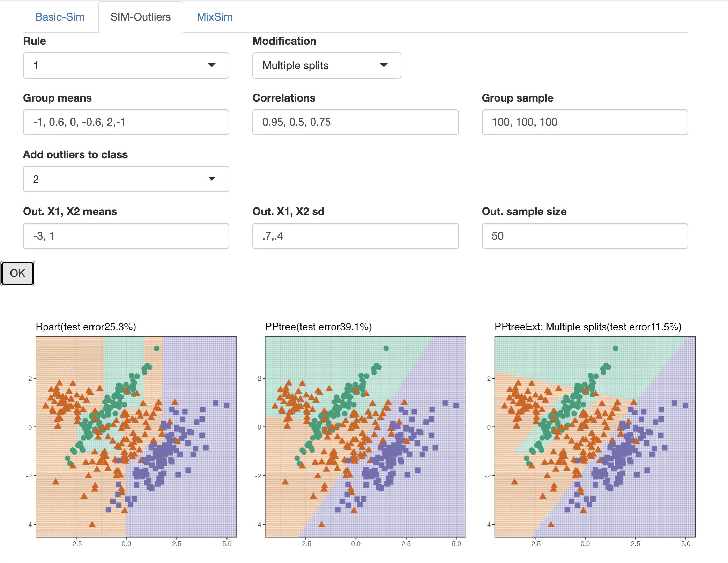
Task: Select the SIM-Outliers tab
Action: (x=140, y=17)
